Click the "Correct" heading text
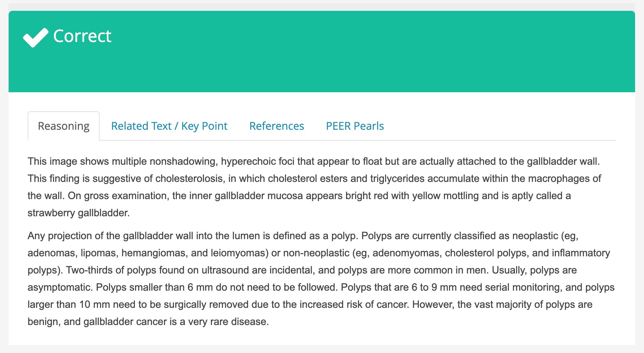The image size is (644, 353). pos(82,36)
